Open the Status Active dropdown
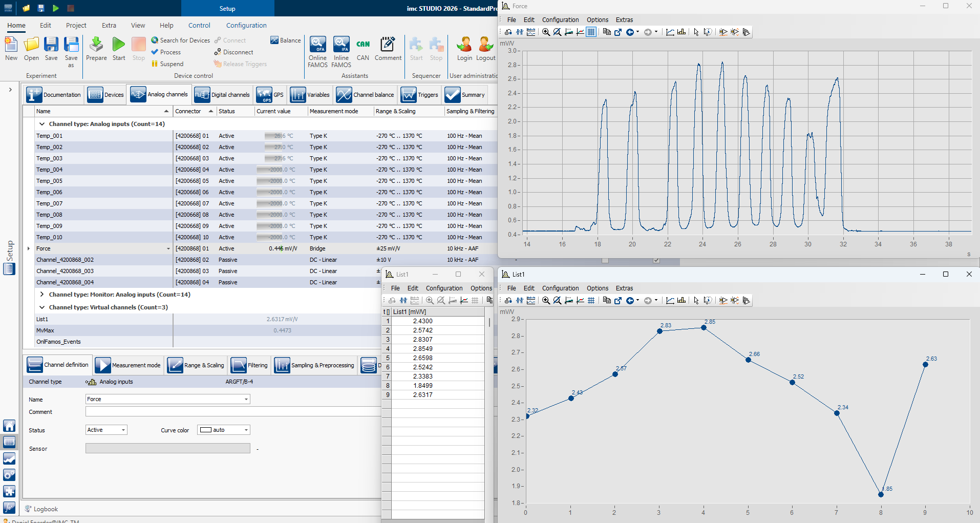 coord(106,430)
